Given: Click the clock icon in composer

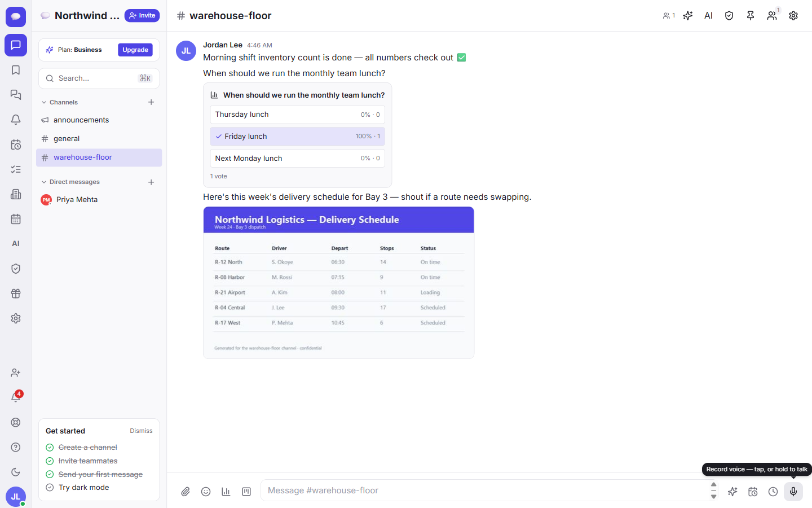Looking at the screenshot, I should pos(773,492).
